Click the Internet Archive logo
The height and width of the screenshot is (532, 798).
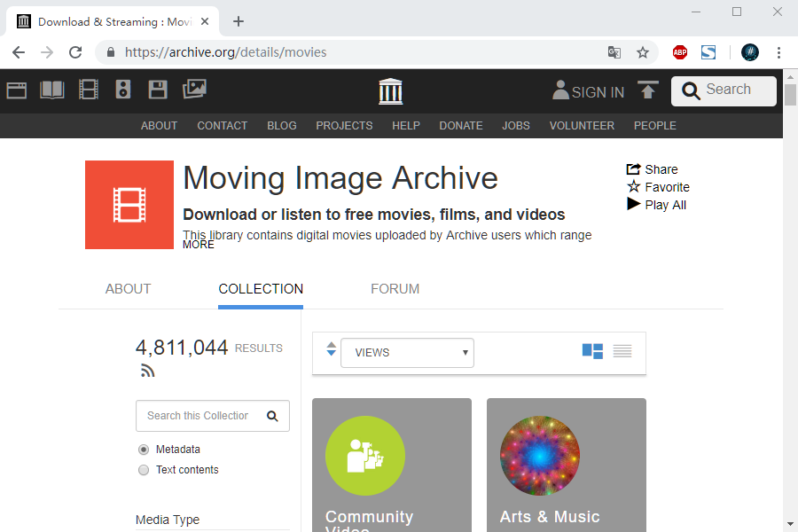click(x=390, y=91)
